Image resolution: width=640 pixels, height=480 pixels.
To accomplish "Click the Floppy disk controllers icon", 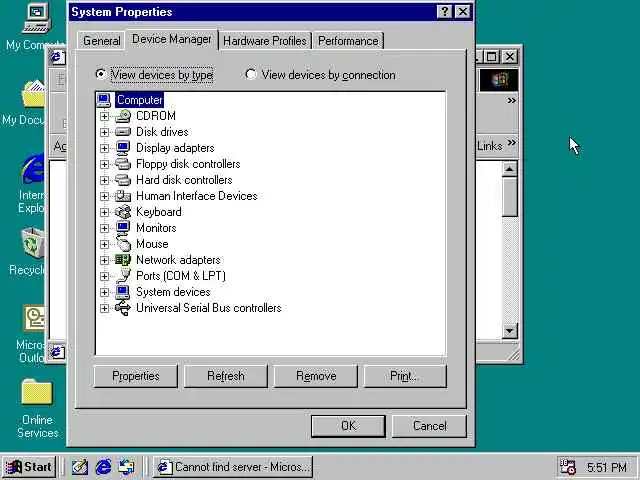I will point(123,164).
